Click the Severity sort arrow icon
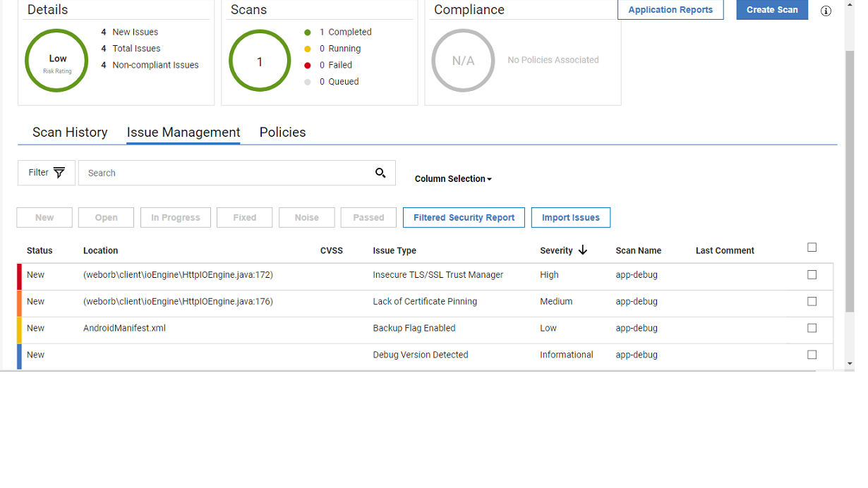This screenshot has width=868, height=488. [x=582, y=250]
